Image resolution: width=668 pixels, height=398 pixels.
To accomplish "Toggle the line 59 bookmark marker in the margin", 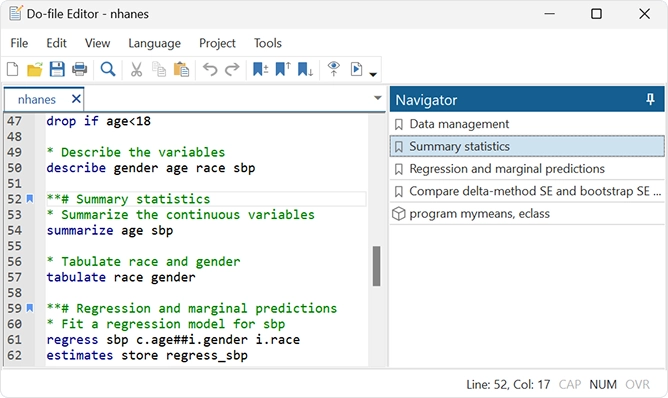I will 29,308.
